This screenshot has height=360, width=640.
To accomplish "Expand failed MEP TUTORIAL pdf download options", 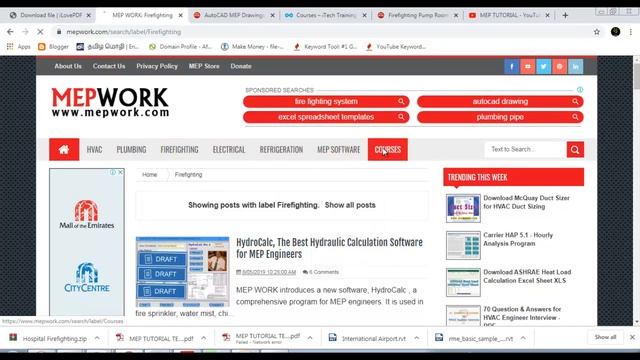I will [310, 338].
